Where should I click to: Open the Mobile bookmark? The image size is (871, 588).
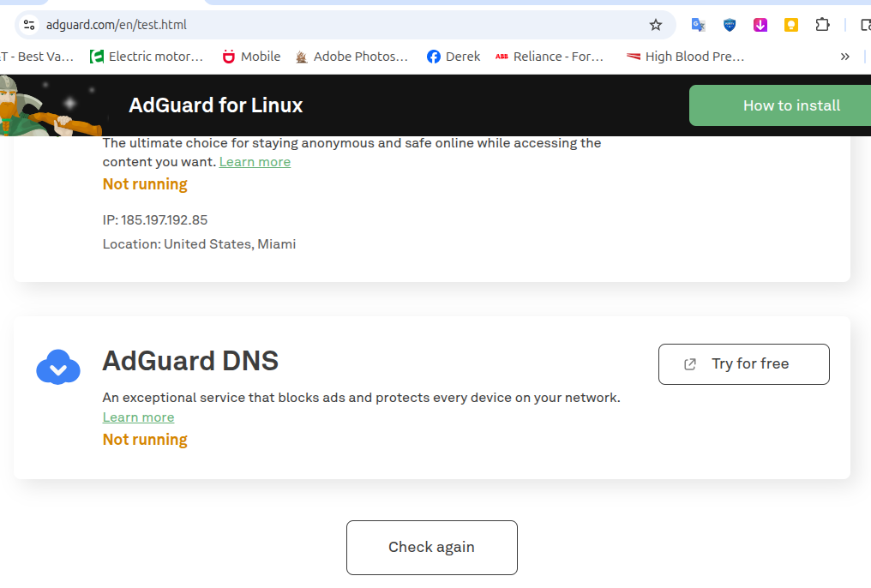(x=251, y=57)
